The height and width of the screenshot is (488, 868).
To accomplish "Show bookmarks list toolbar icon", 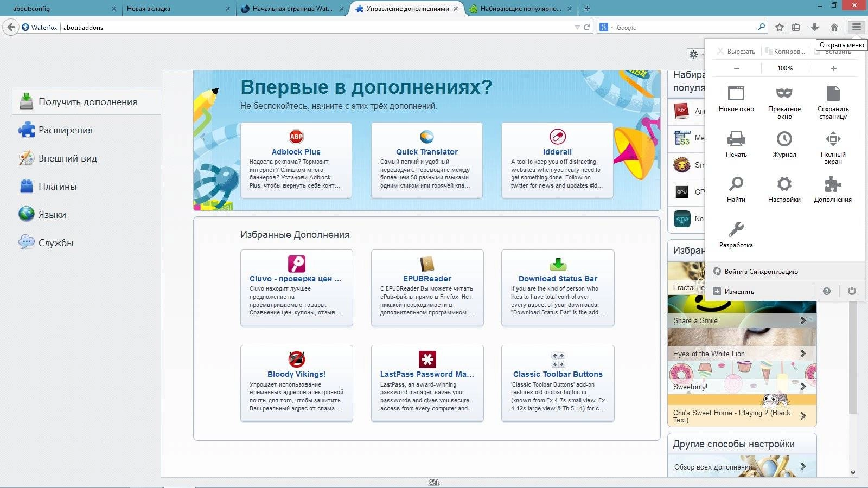I will click(796, 27).
